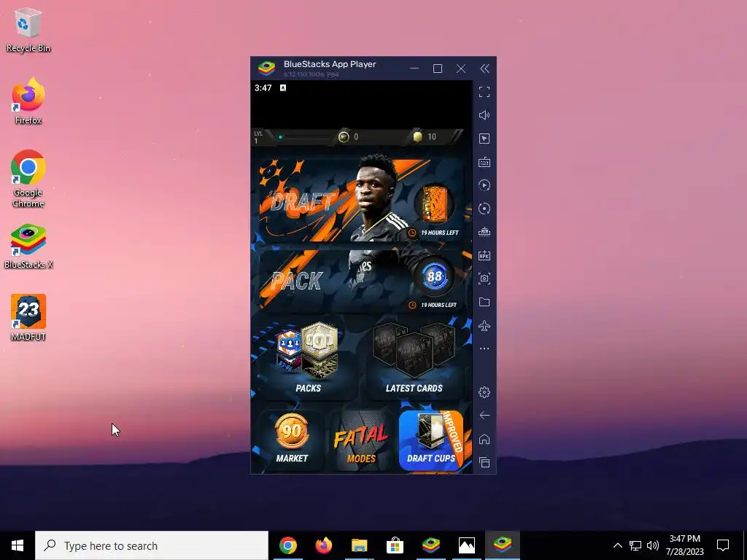
Task: Show more BlueStacks sidebar tools
Action: [484, 349]
